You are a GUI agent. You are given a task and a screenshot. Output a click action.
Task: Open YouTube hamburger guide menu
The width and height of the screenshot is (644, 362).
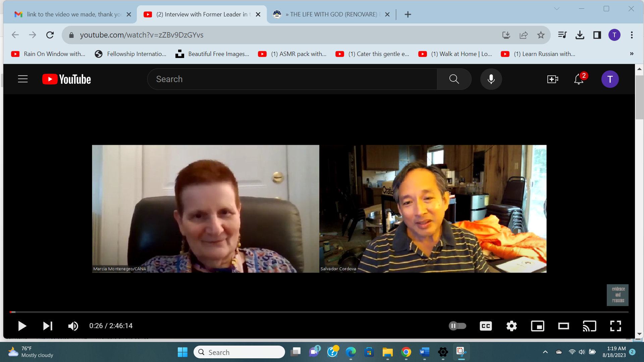(23, 79)
